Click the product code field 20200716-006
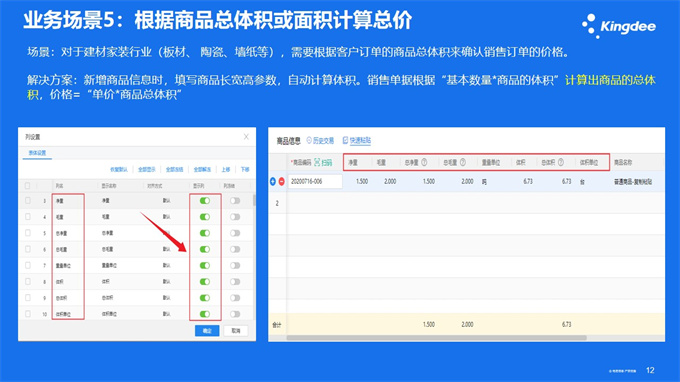Viewport: 680px width, 382px height. click(x=315, y=181)
